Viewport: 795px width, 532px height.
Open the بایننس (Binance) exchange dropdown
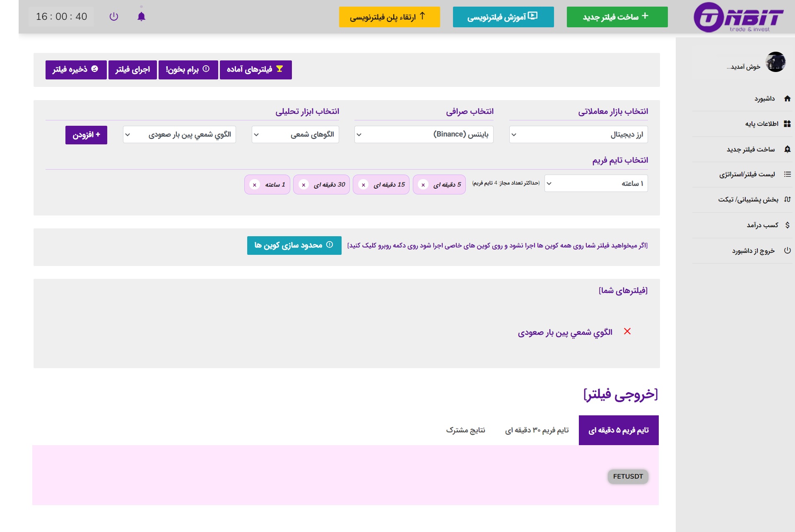pos(424,134)
